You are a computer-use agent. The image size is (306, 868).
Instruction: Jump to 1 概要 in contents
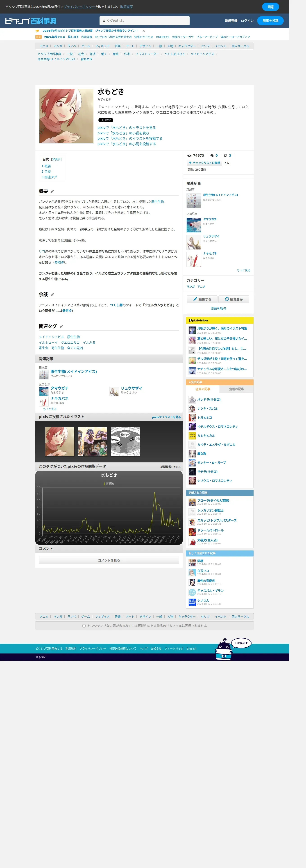(46, 166)
